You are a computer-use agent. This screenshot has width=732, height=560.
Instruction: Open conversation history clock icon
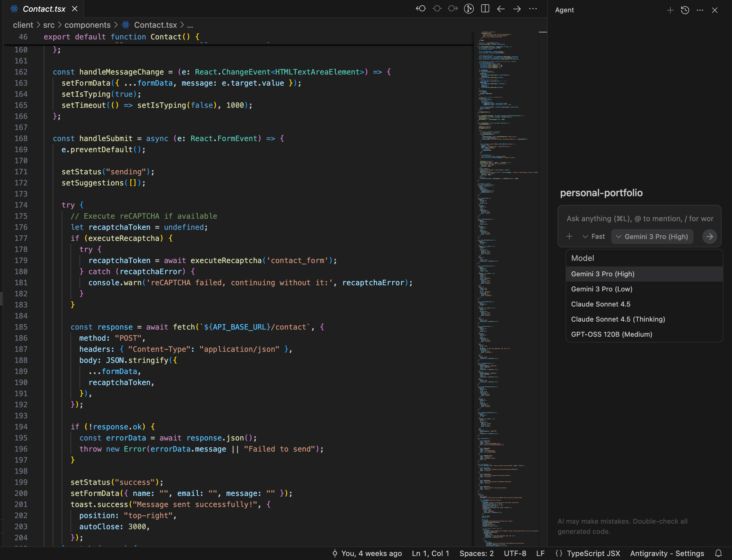pos(685,10)
